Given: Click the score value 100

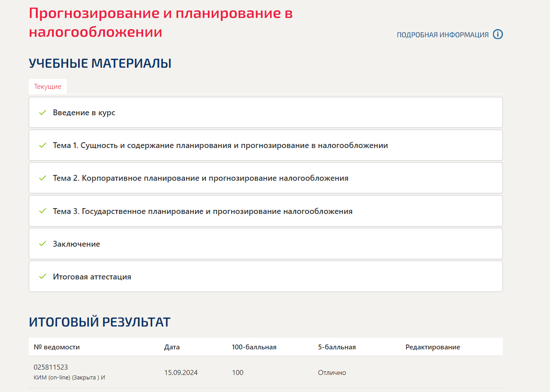Looking at the screenshot, I should 238,373.
